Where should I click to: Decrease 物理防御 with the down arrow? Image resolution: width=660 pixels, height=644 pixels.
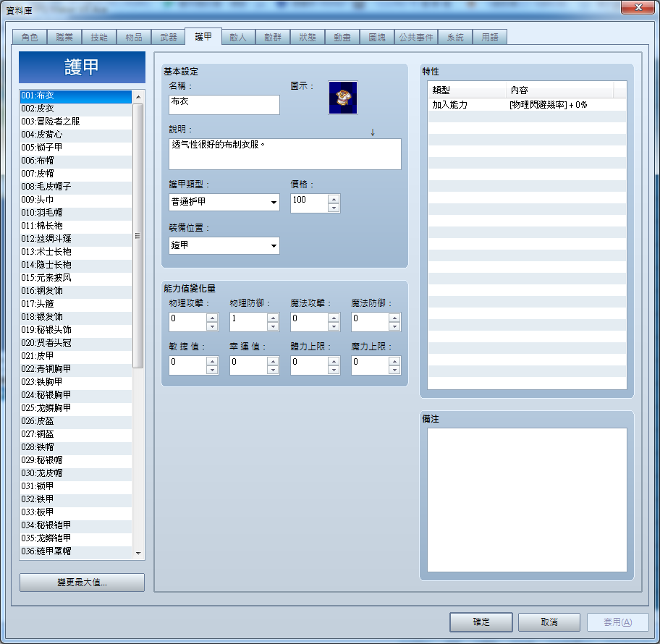pos(273,326)
